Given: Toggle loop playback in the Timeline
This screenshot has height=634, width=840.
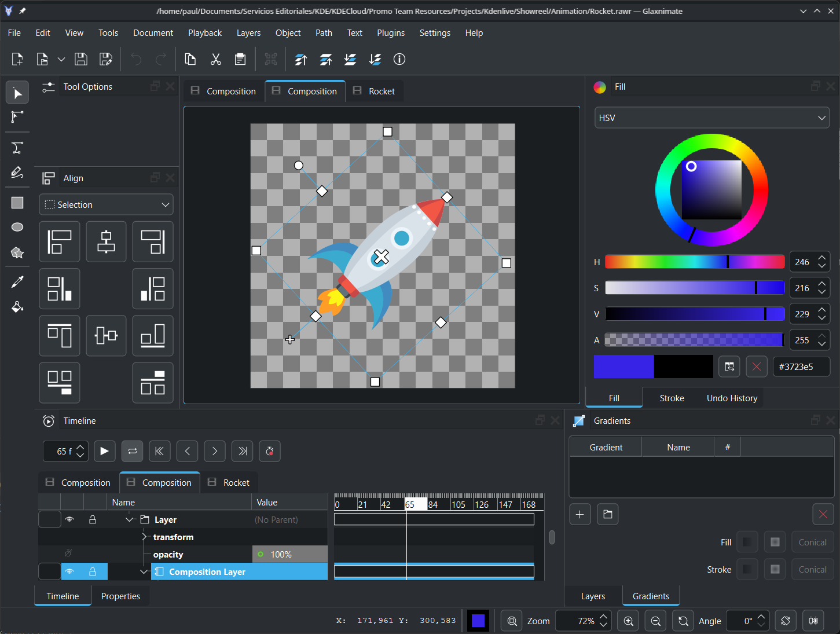Looking at the screenshot, I should 132,451.
